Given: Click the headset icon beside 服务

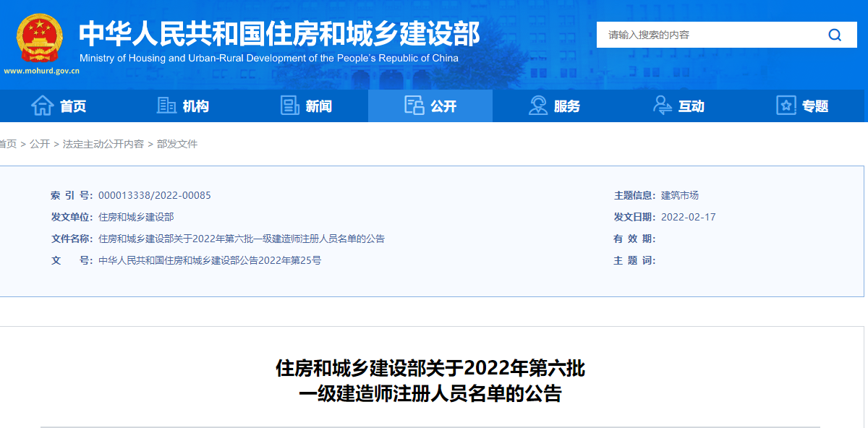Looking at the screenshot, I should coord(538,106).
